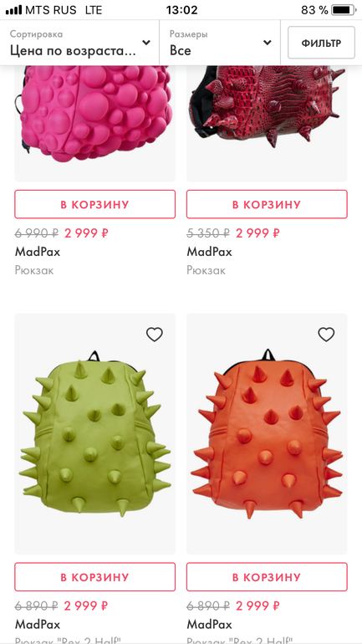Tap the 13:02 clock in status bar
Image resolution: width=362 pixels, height=644 pixels.
tap(181, 10)
